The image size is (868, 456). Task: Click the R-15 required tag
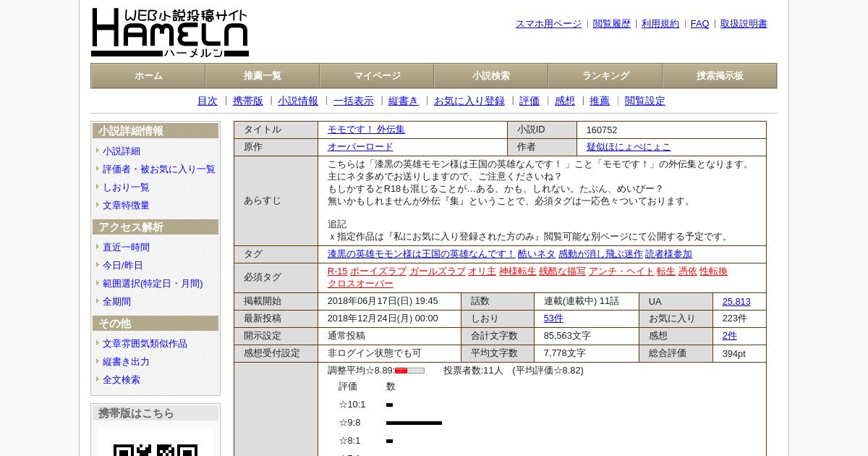pyautogui.click(x=337, y=271)
